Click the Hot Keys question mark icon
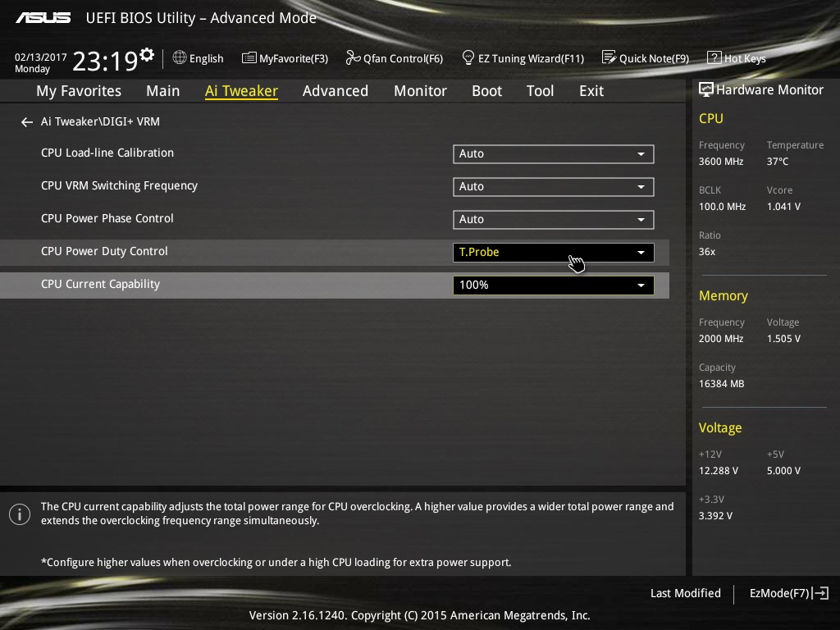Viewport: 840px width, 630px height. pyautogui.click(x=714, y=57)
